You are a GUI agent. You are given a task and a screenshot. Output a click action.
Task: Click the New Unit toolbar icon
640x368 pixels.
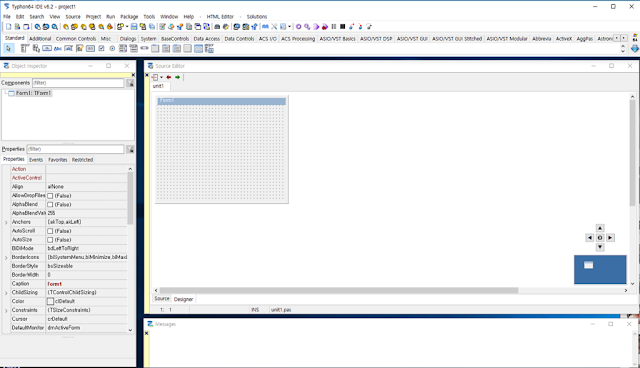[9, 27]
